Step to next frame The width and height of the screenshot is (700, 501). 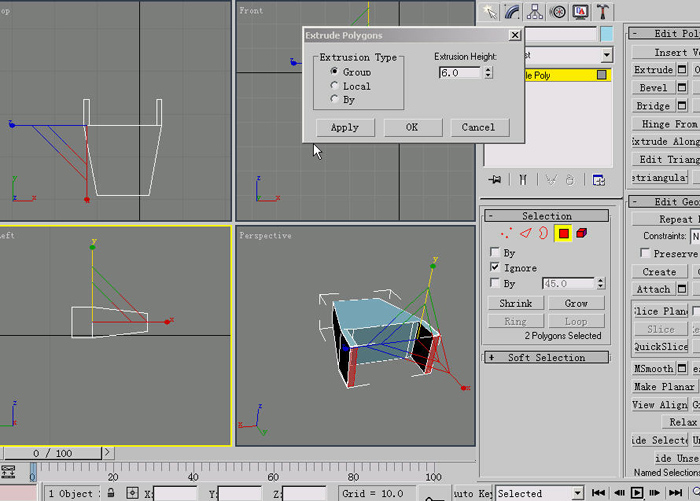click(x=654, y=493)
